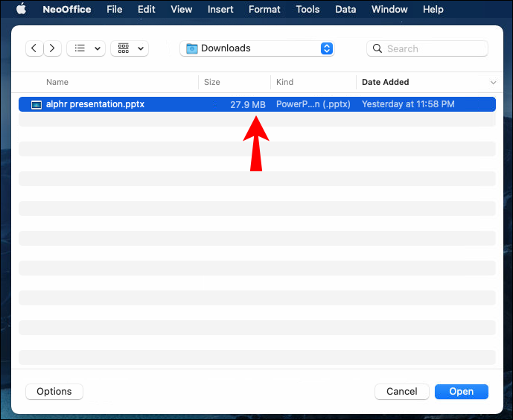This screenshot has height=420, width=513.
Task: Toggle the Date Added sort direction chevron
Action: pyautogui.click(x=493, y=82)
